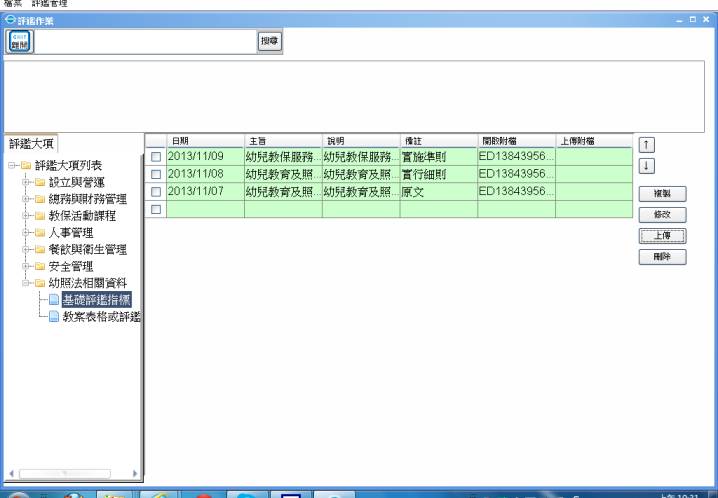Open the 評鑑管理 menu
The width and height of the screenshot is (718, 498).
pyautogui.click(x=51, y=4)
